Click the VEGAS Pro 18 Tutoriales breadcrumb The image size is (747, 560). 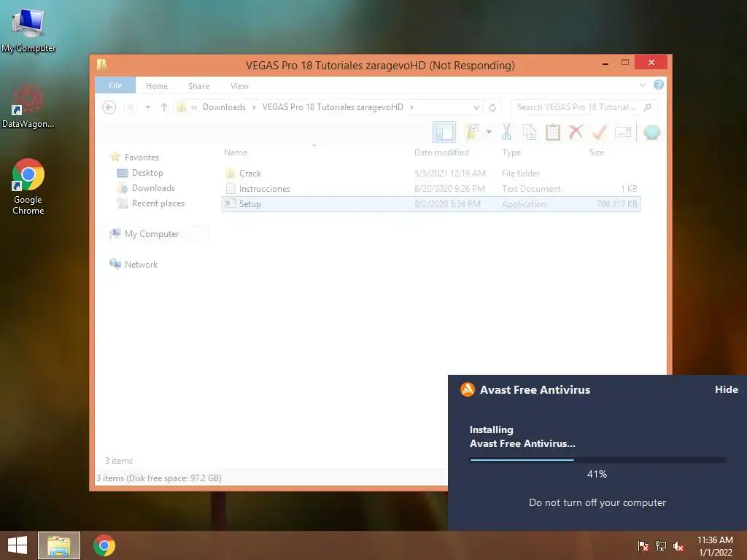[x=333, y=107]
